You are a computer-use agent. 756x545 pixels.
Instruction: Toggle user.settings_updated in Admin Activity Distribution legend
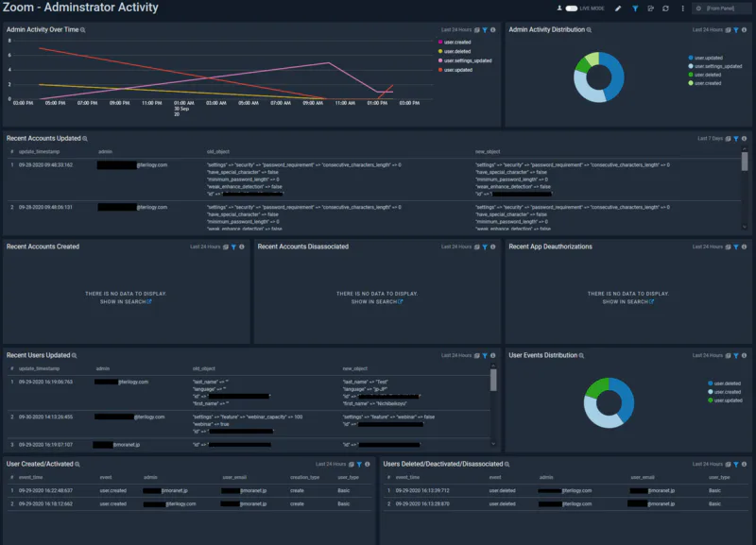715,66
